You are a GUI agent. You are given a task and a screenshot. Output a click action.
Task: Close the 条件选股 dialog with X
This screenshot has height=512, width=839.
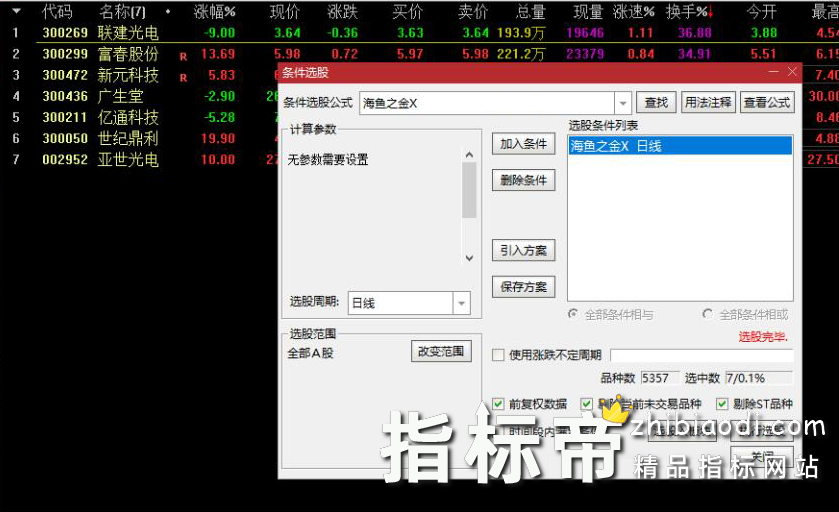click(792, 72)
